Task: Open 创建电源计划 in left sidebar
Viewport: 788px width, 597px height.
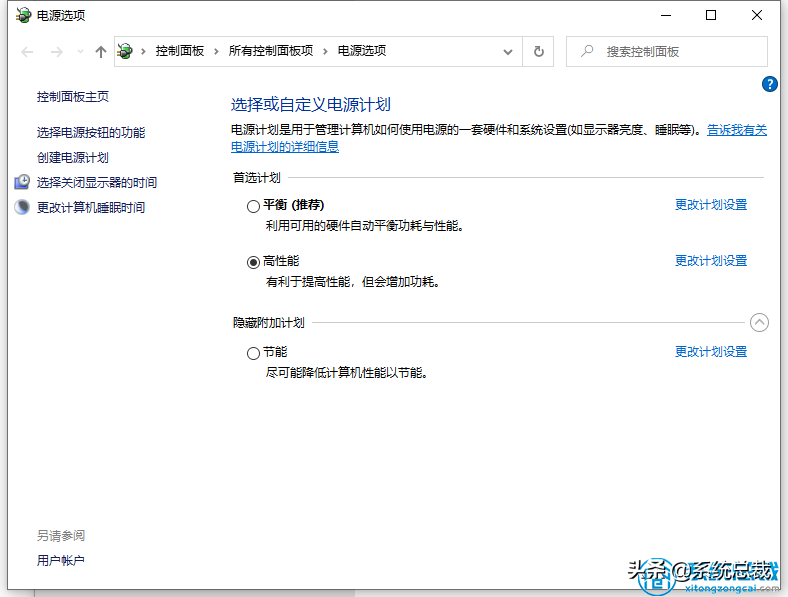Action: [73, 158]
